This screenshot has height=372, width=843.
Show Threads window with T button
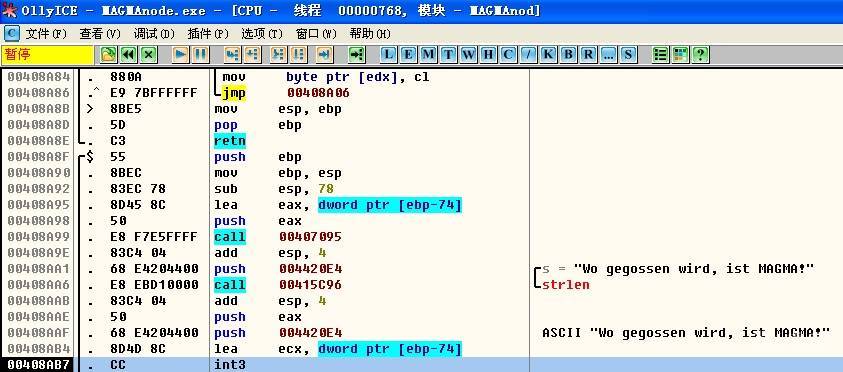(x=448, y=54)
